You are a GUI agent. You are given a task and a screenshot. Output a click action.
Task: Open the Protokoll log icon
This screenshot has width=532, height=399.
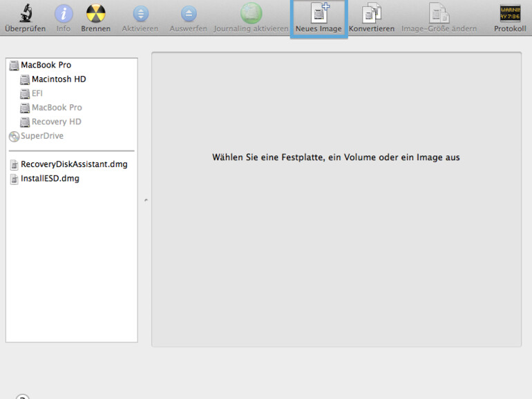point(510,13)
